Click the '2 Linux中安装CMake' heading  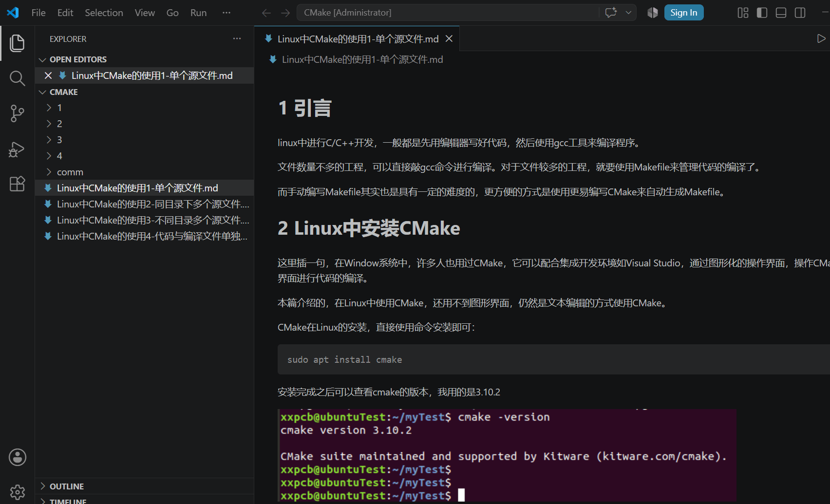(369, 228)
